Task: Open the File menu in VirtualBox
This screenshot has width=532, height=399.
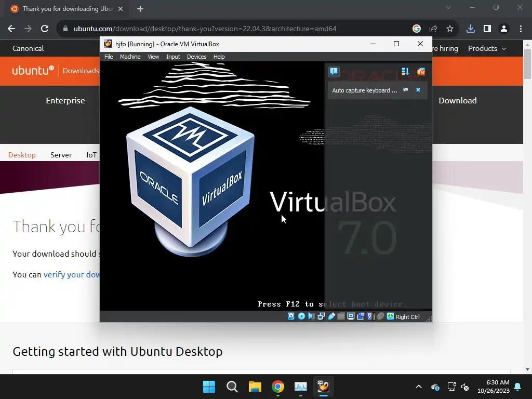Action: point(109,57)
